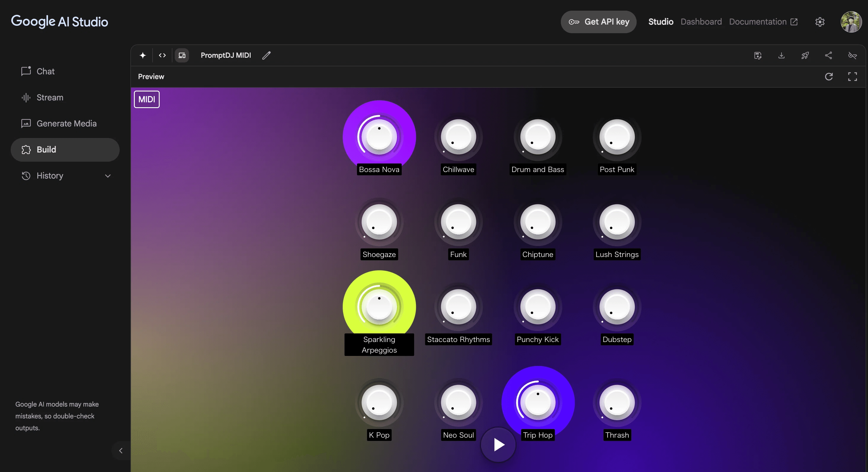Click the download app icon
This screenshot has width=868, height=472.
(781, 55)
